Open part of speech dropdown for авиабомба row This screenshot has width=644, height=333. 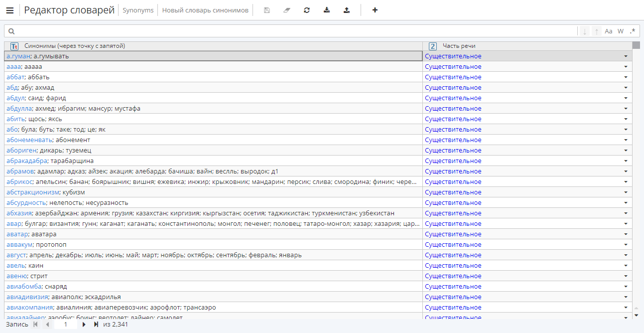coord(626,287)
